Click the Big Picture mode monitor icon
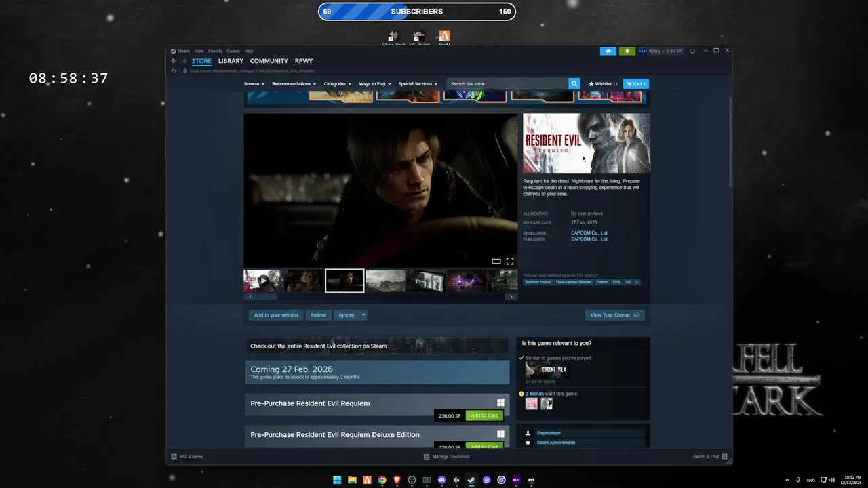The height and width of the screenshot is (488, 868). click(x=692, y=51)
